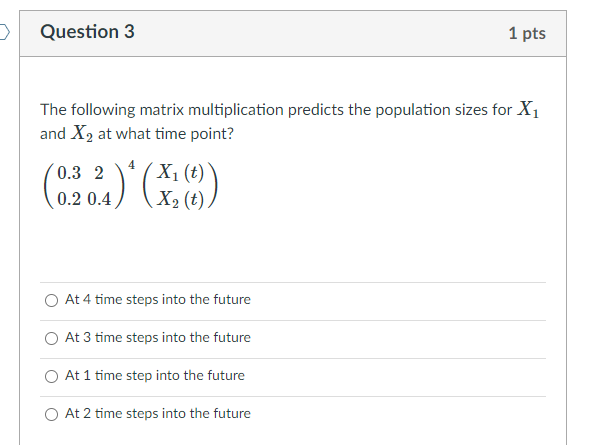The width and height of the screenshot is (612, 445).
Task: Click the '1 pts' points label
Action: [x=527, y=33]
